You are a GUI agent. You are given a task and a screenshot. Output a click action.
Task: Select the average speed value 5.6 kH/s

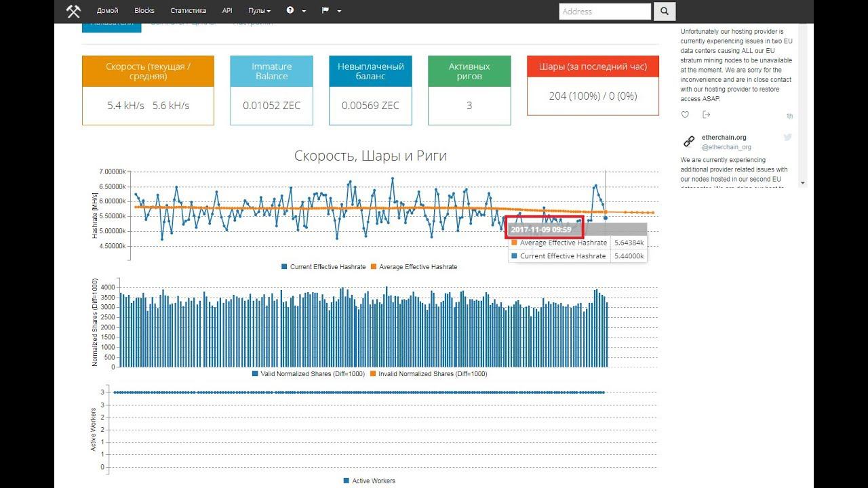tap(171, 106)
